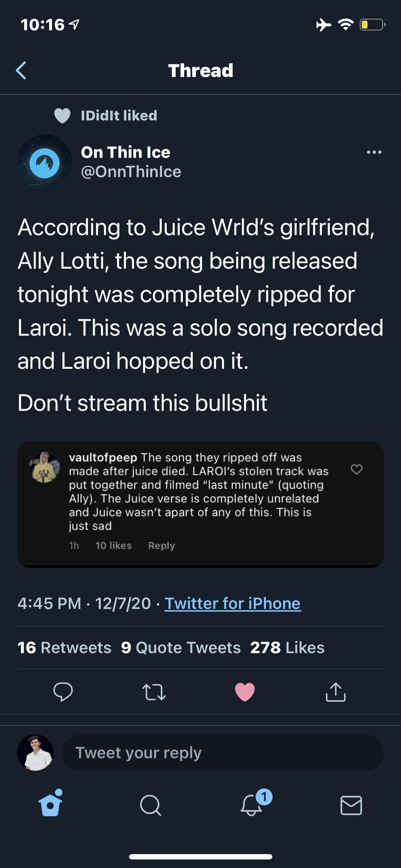The image size is (401, 868).
Task: View the 278 Likes list
Action: (287, 647)
